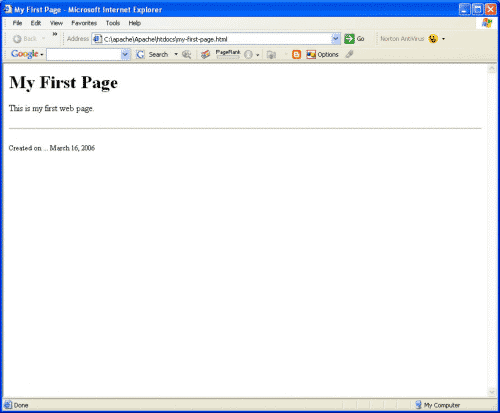This screenshot has height=413, width=500.
Task: Show more toolbar buttons chevron
Action: coord(55,34)
